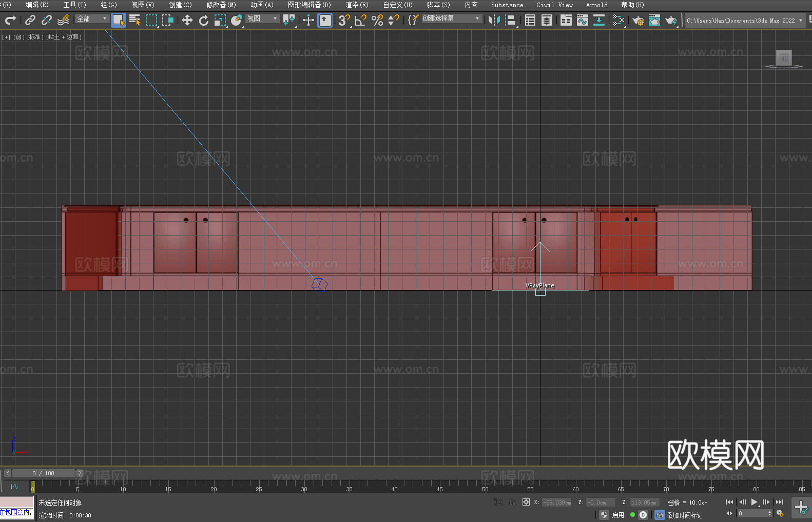Click the Toggle Ribbon icon

(x=566, y=20)
